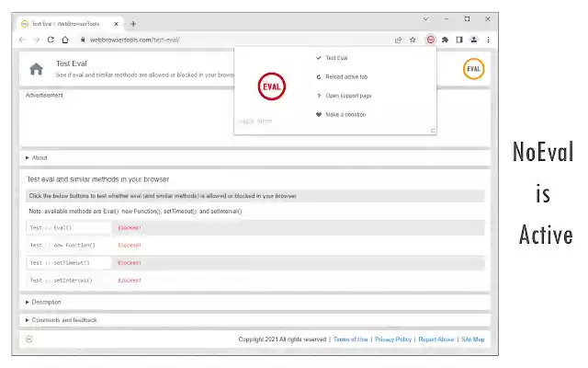Open the Privacy Policy link
Screen dimensions: 588x368
coord(393,339)
